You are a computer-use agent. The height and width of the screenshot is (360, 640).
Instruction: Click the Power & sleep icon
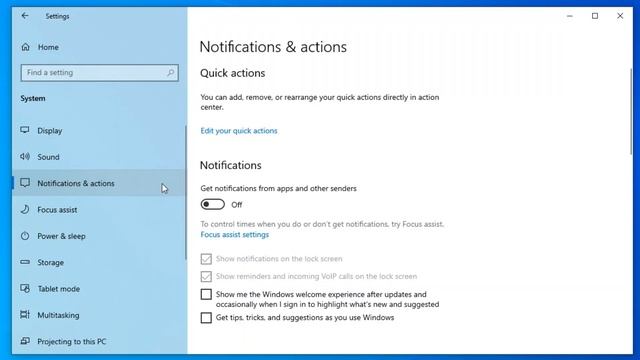coord(25,236)
